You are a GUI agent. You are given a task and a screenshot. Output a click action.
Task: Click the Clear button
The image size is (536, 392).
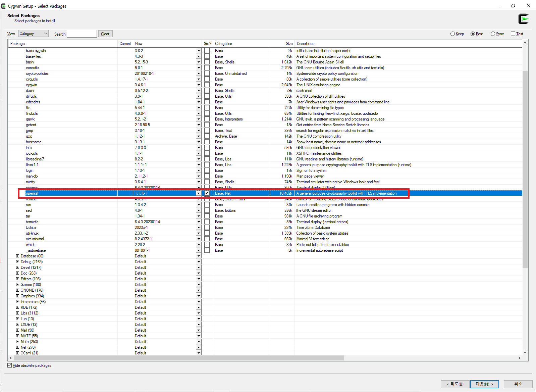click(x=105, y=34)
